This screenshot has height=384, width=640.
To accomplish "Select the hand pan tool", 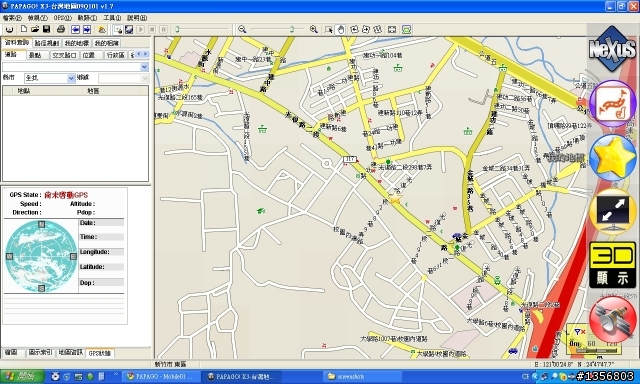I will pyautogui.click(x=340, y=29).
